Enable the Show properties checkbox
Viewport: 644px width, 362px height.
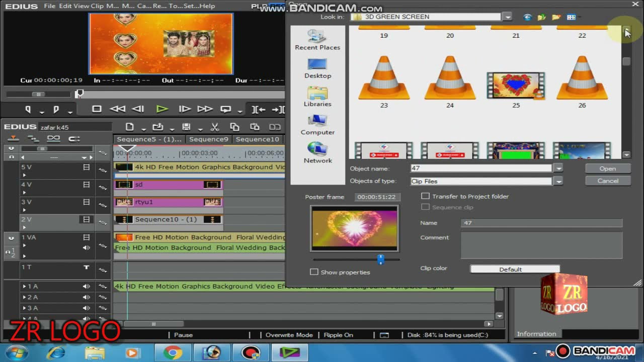pos(314,272)
